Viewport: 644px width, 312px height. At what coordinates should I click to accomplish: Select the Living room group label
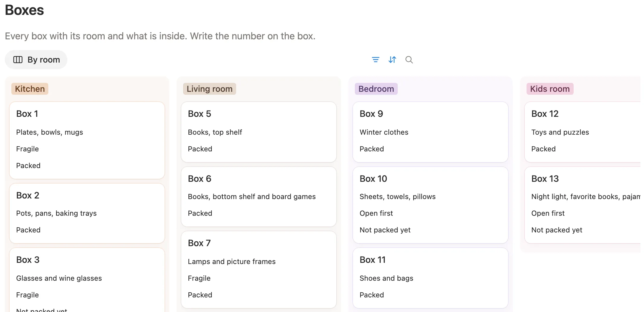(210, 89)
